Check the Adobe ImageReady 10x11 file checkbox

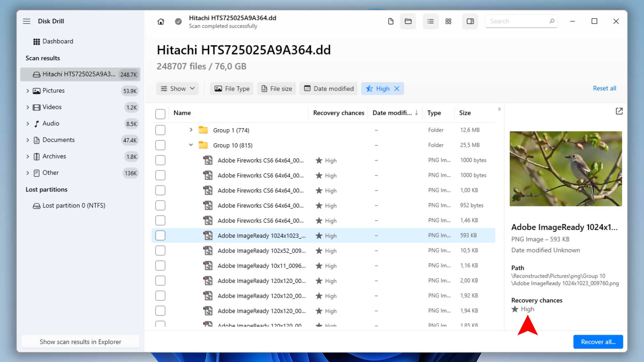pyautogui.click(x=160, y=266)
